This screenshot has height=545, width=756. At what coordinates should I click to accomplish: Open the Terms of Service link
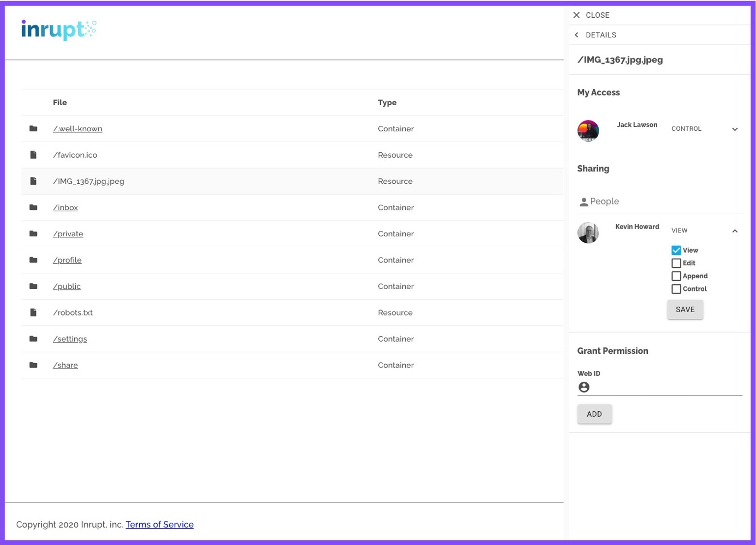tap(159, 524)
